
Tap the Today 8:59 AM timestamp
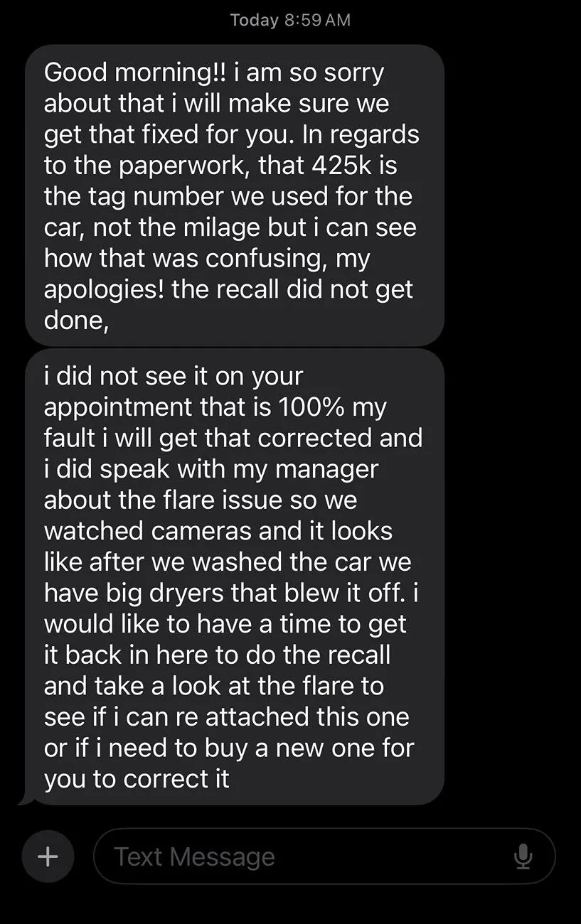[290, 20]
